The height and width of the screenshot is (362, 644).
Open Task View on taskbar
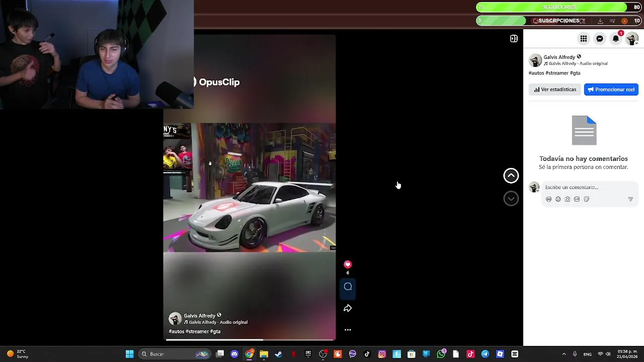pyautogui.click(x=220, y=354)
